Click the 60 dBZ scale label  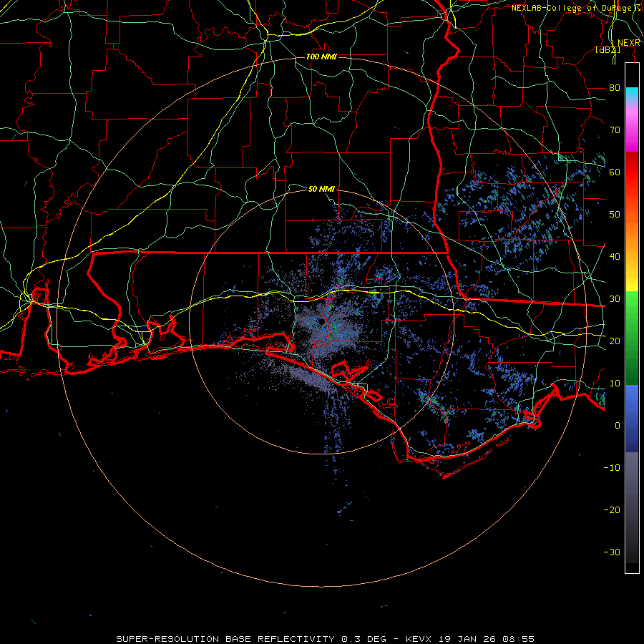tap(615, 172)
